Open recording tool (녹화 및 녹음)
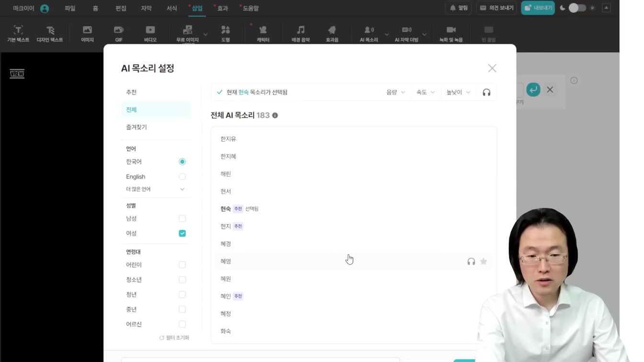 tap(451, 34)
